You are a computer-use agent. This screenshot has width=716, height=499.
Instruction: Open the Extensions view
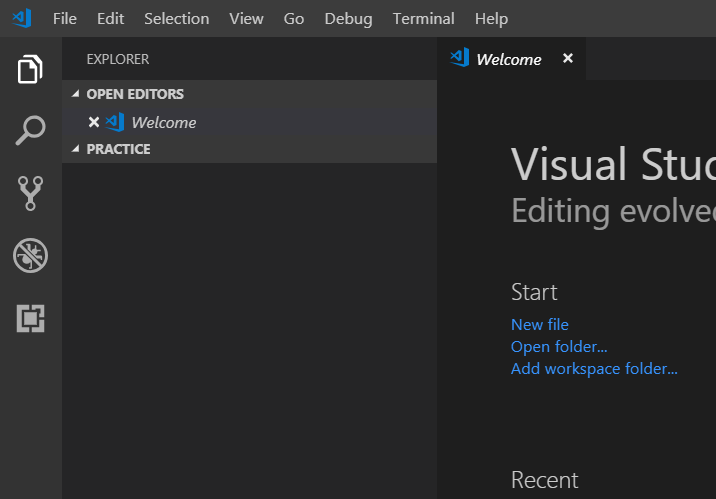(30, 318)
